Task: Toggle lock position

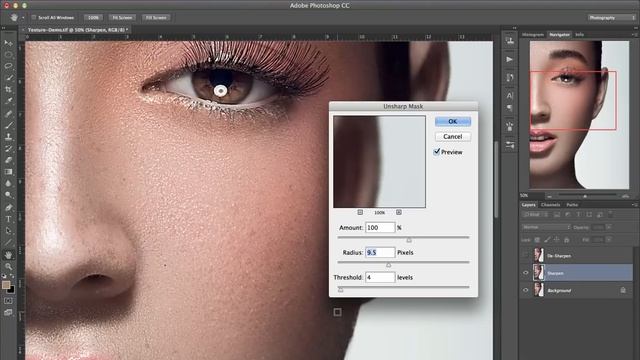Action: coord(557,240)
